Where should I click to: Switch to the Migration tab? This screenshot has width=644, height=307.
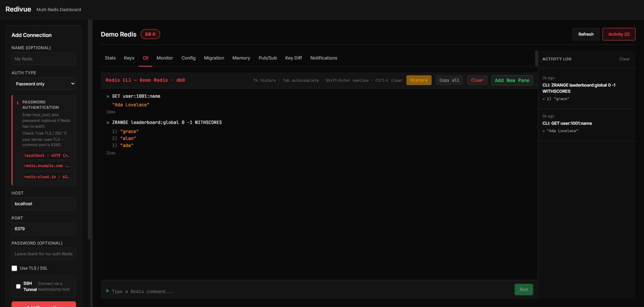point(214,58)
